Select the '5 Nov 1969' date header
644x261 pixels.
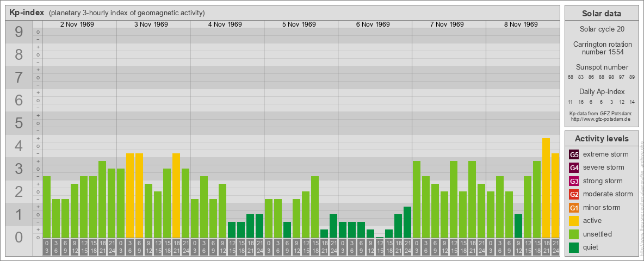coord(299,24)
